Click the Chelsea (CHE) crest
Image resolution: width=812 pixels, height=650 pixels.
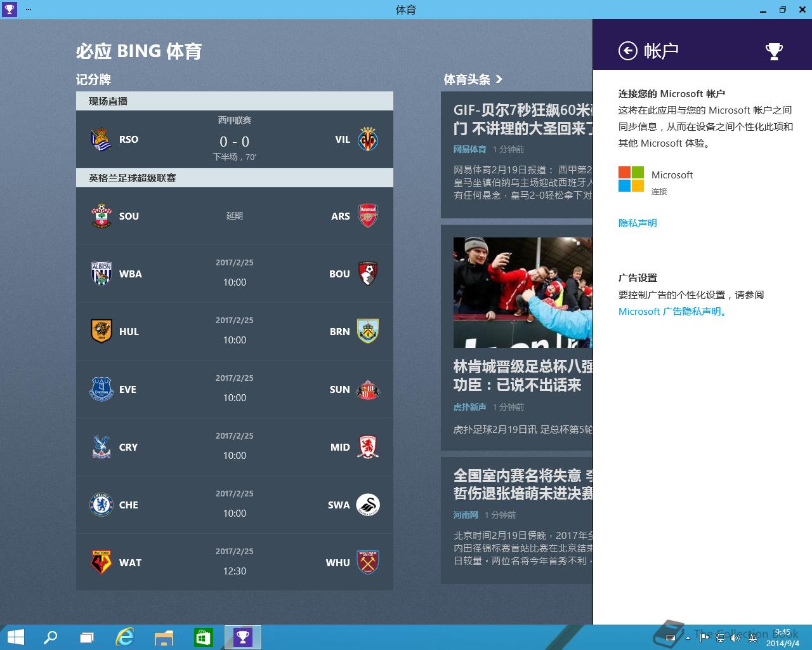point(101,505)
